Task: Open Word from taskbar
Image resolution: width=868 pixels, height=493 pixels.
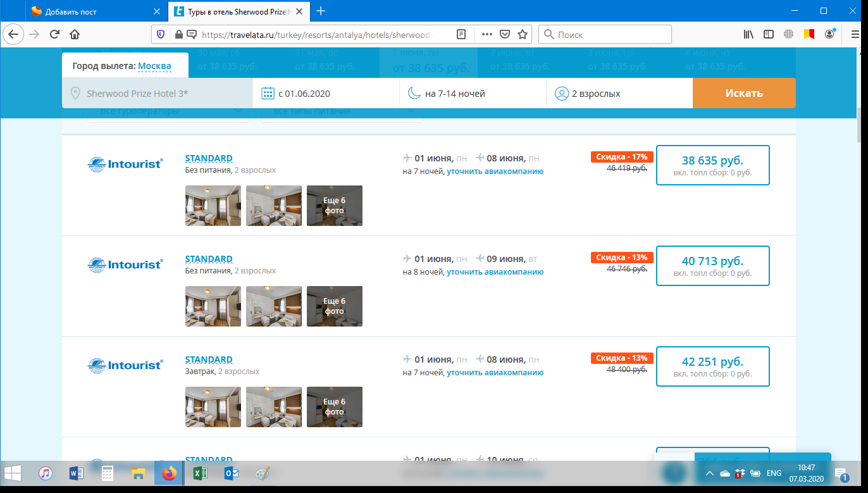Action: tap(77, 473)
